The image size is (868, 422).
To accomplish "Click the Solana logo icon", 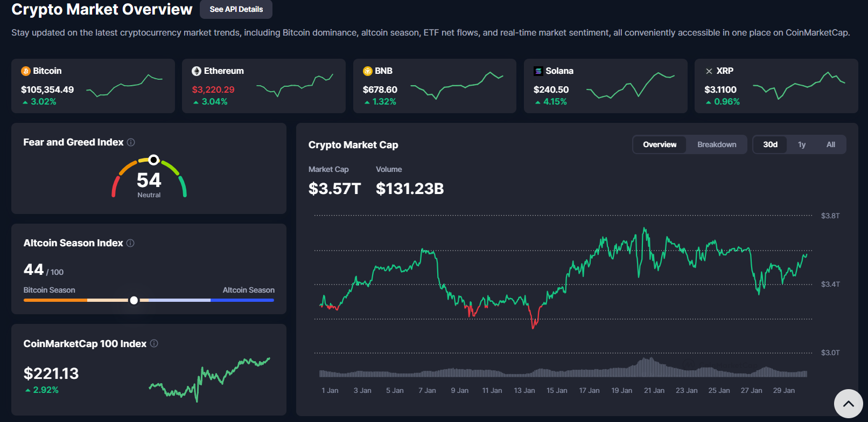I will tap(538, 71).
